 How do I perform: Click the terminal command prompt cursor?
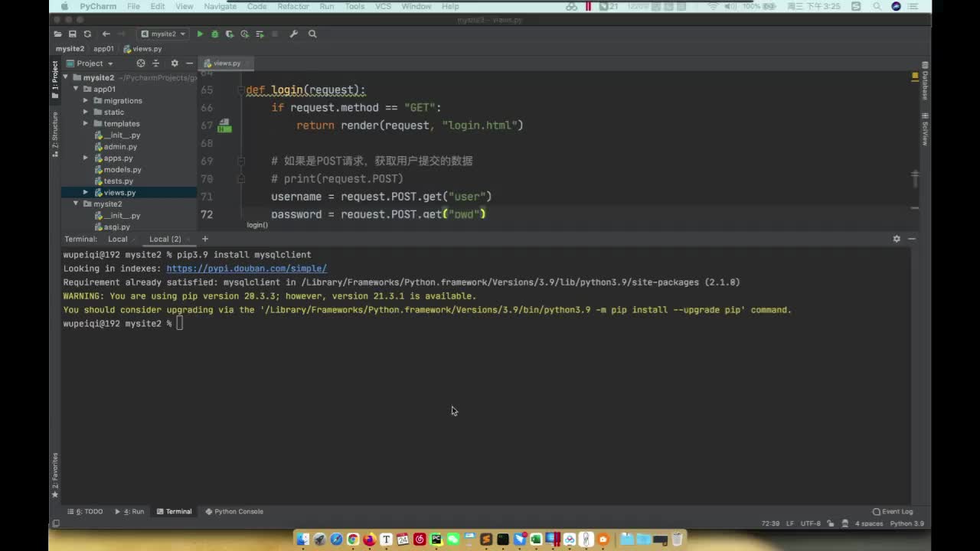[180, 324]
